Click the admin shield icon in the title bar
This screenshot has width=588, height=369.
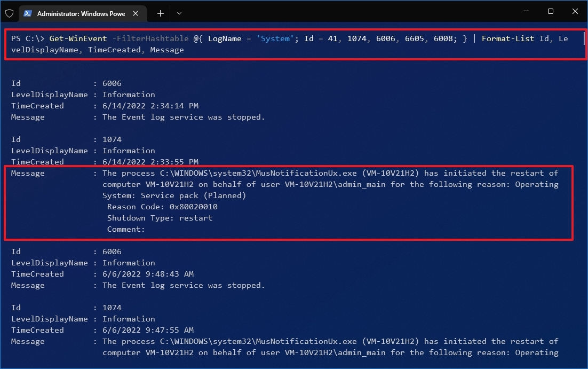coord(9,13)
